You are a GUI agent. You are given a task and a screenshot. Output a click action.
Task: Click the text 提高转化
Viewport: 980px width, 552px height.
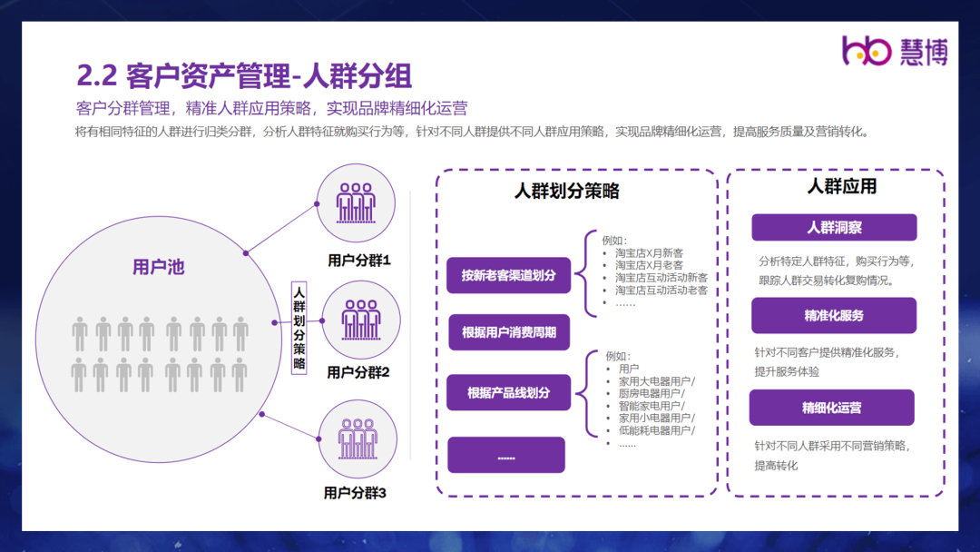tap(776, 466)
